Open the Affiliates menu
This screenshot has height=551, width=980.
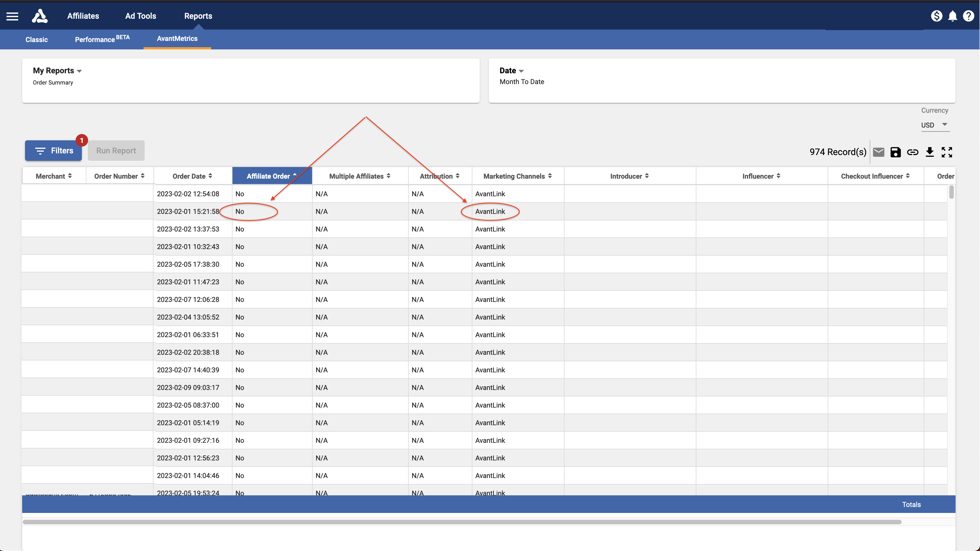click(83, 16)
